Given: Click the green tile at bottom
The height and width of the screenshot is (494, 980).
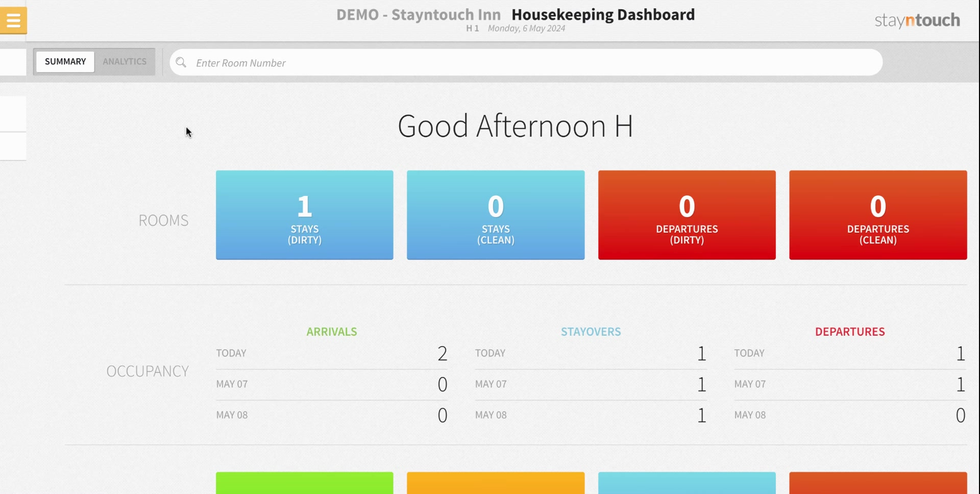Looking at the screenshot, I should click(305, 483).
